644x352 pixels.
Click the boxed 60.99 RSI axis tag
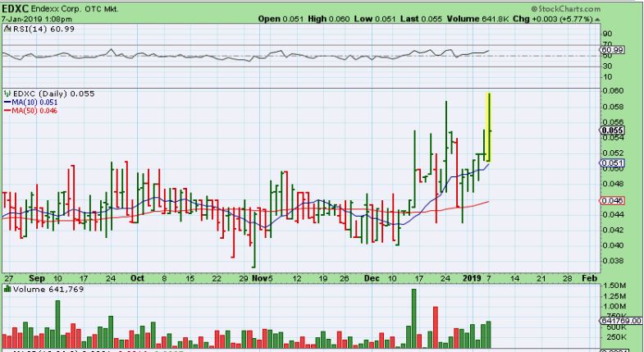pos(612,50)
